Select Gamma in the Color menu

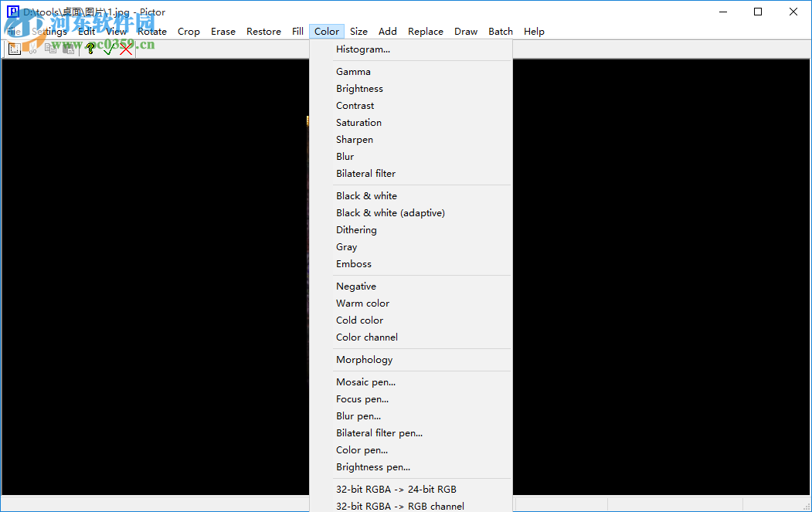(411, 72)
